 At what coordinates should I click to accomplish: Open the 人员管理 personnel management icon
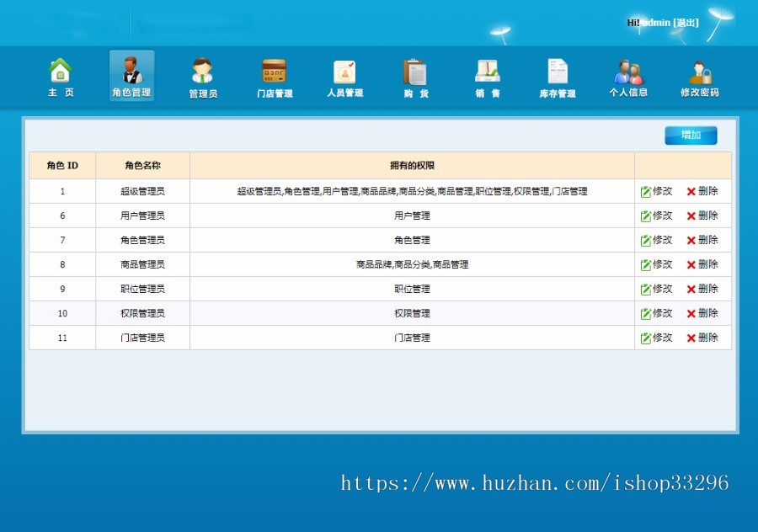345,77
